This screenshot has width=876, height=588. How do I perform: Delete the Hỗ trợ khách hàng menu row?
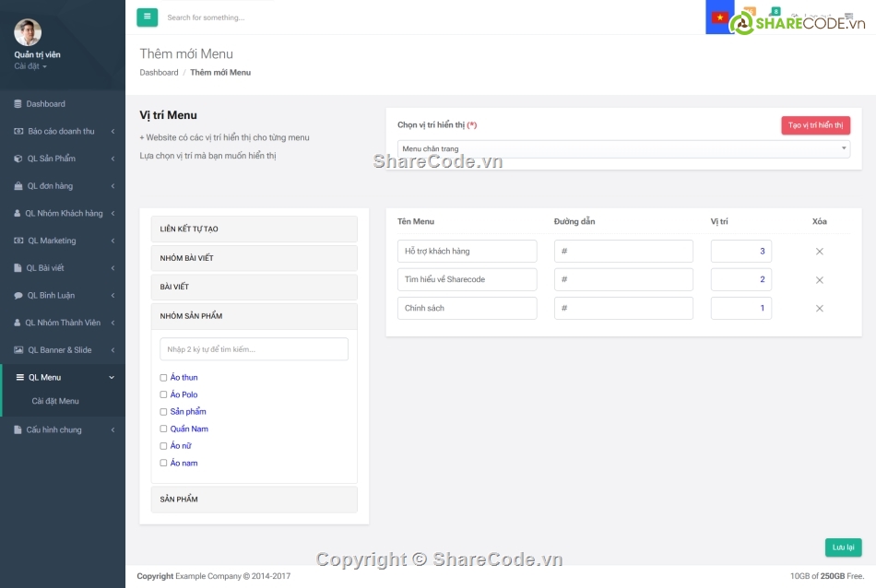(x=819, y=252)
